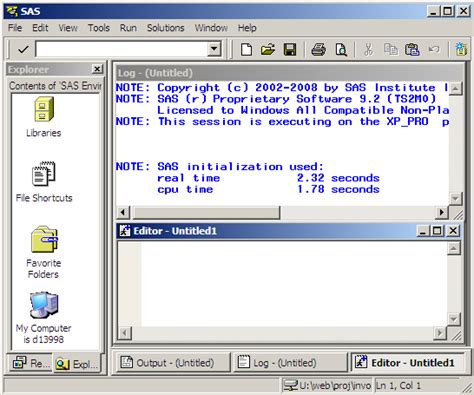Close the Editor - Untitled1 window
Viewport: 474px width, 395px height.
(453, 231)
